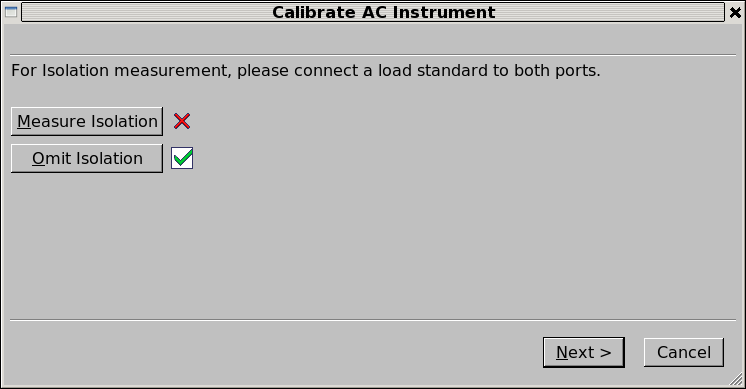The width and height of the screenshot is (746, 389).
Task: Toggle the checked box beside Omit Isolation
Action: coord(182,158)
